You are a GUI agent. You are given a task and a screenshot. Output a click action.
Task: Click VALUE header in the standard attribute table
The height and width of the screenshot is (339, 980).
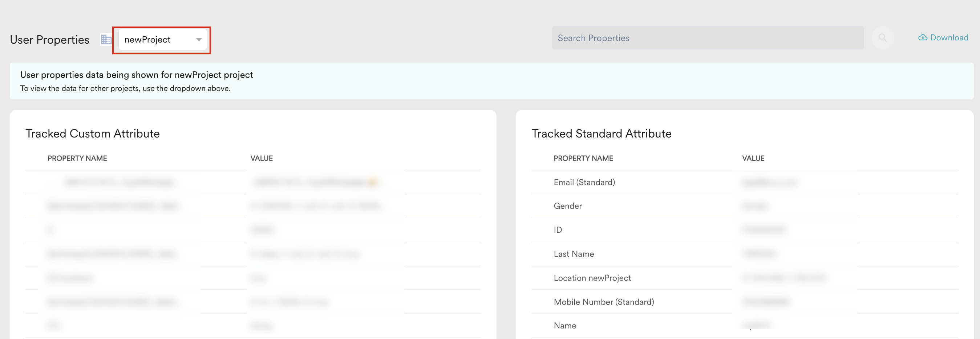tap(753, 159)
